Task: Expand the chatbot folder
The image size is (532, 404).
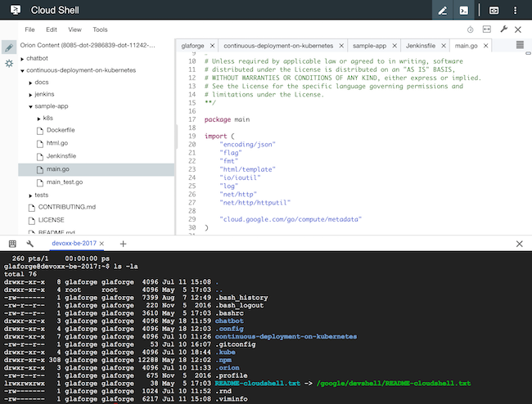Action: coord(22,59)
